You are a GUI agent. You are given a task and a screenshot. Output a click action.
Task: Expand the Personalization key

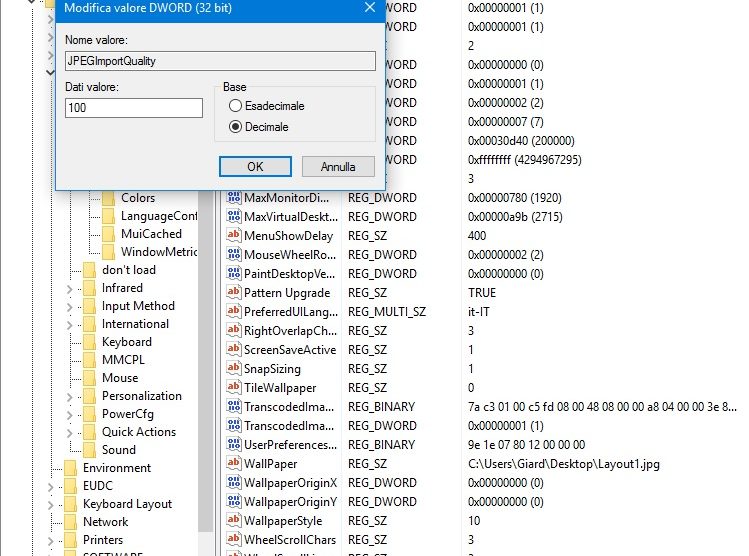click(x=70, y=397)
